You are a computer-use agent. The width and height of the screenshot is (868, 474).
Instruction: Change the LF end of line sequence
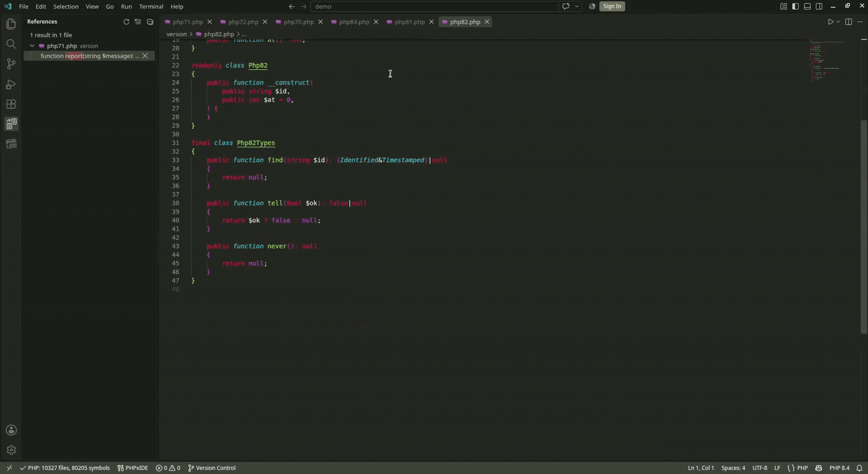[x=777, y=468]
